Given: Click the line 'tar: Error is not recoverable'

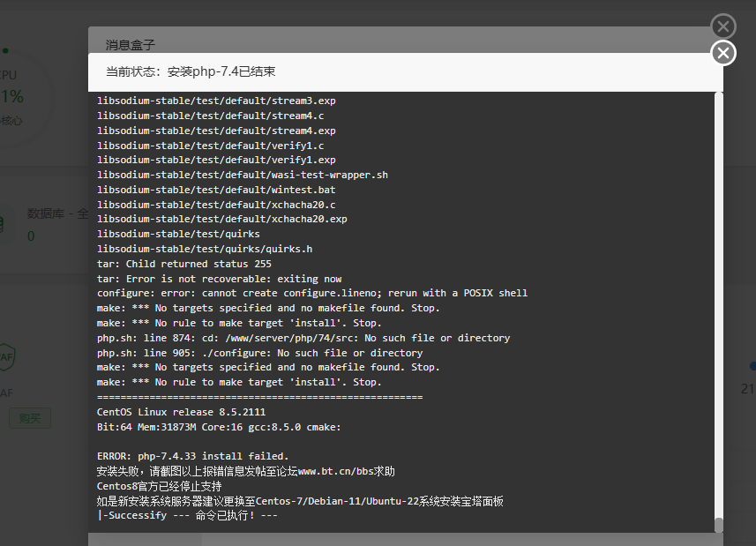Looking at the screenshot, I should click(x=220, y=279).
